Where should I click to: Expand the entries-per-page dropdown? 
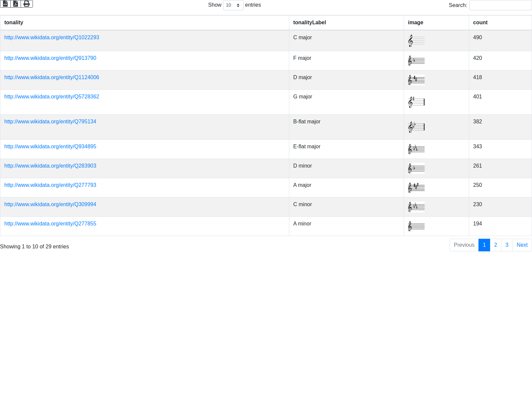(233, 5)
